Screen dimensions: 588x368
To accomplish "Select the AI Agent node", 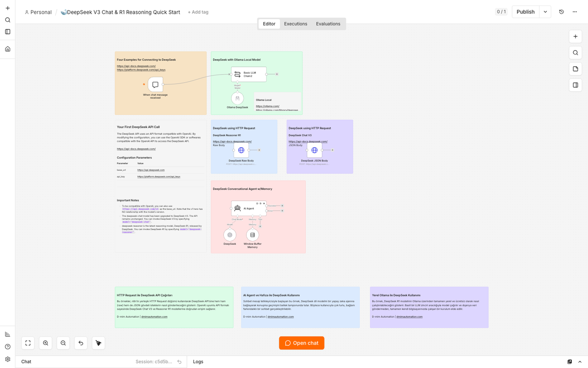I will click(x=249, y=208).
